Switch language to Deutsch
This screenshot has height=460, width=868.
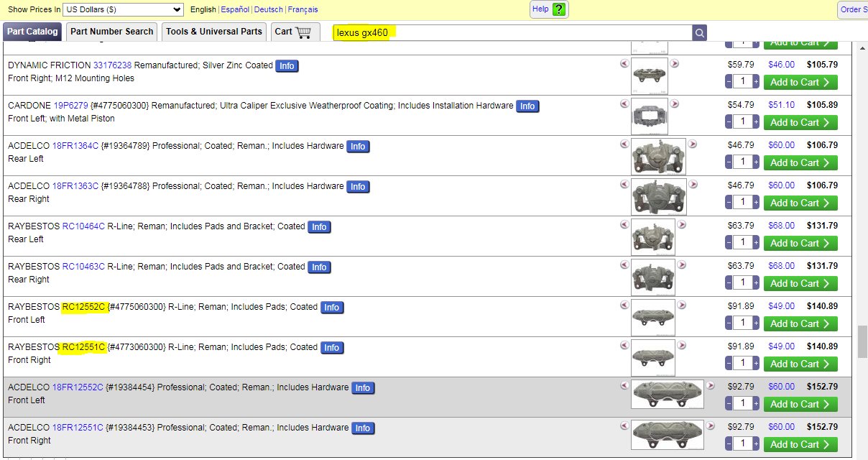click(x=269, y=9)
